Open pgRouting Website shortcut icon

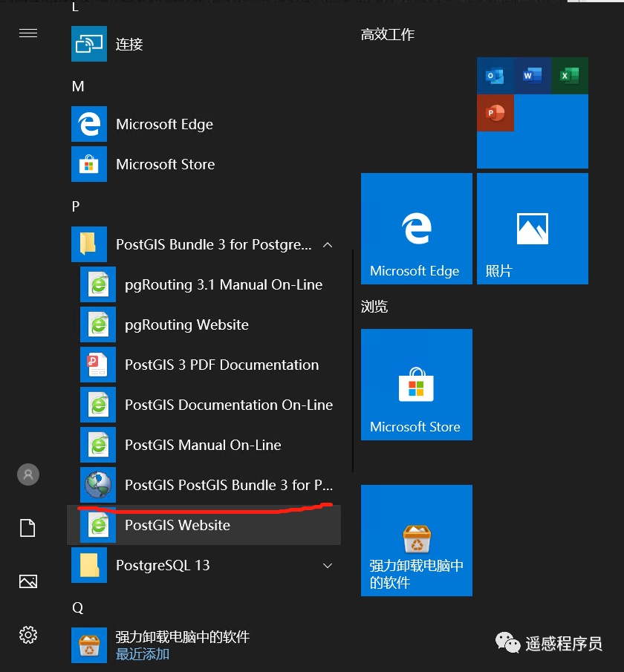pos(98,324)
